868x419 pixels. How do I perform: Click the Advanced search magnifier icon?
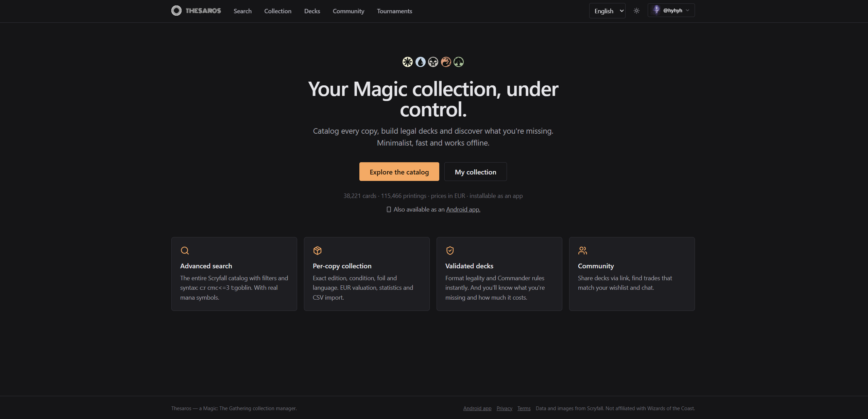click(x=185, y=251)
